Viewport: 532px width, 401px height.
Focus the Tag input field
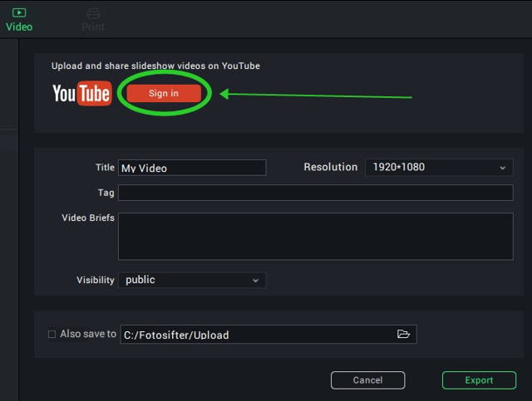coord(316,193)
